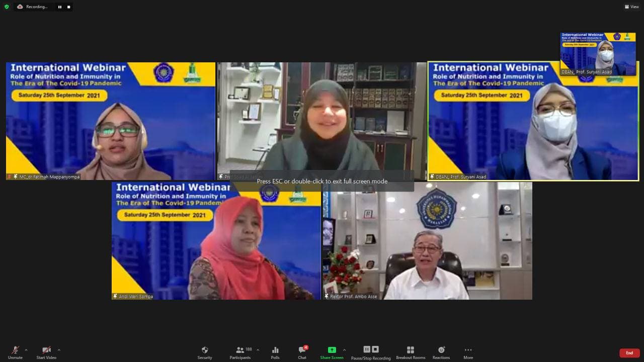Viewport: 644px width, 362px height.
Task: Open the Reactions menu
Action: (441, 352)
